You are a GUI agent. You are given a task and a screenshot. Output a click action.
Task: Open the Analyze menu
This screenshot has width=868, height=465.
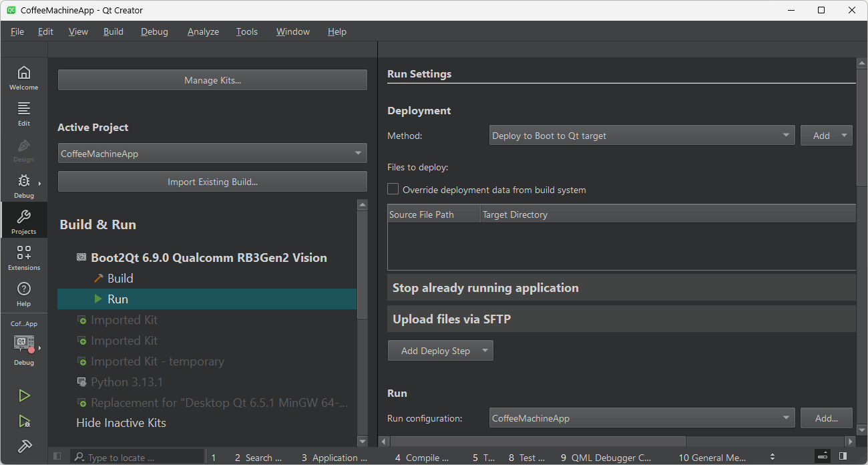click(203, 31)
